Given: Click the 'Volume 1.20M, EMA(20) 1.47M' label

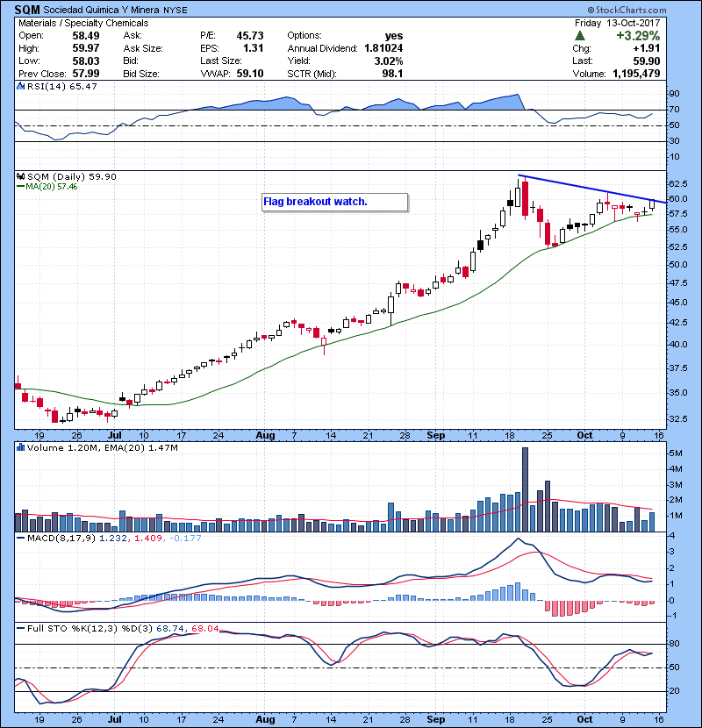Looking at the screenshot, I should point(102,447).
